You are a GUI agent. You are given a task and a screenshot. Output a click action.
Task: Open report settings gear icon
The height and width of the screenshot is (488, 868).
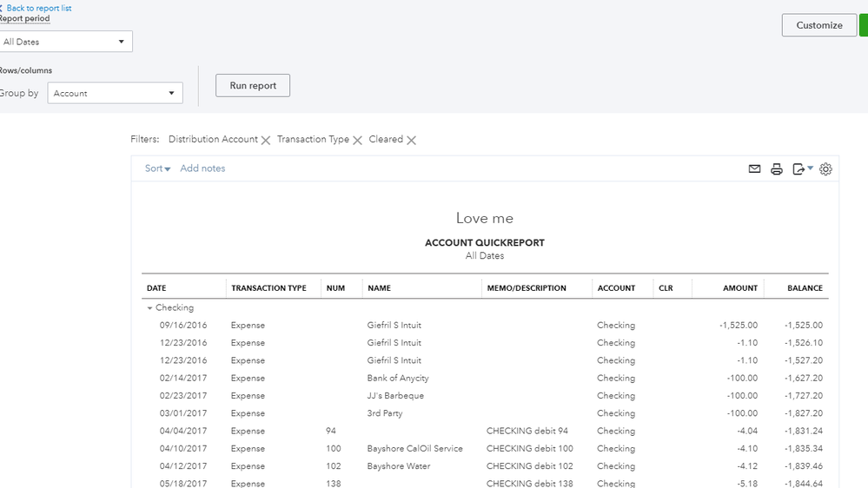click(x=825, y=169)
